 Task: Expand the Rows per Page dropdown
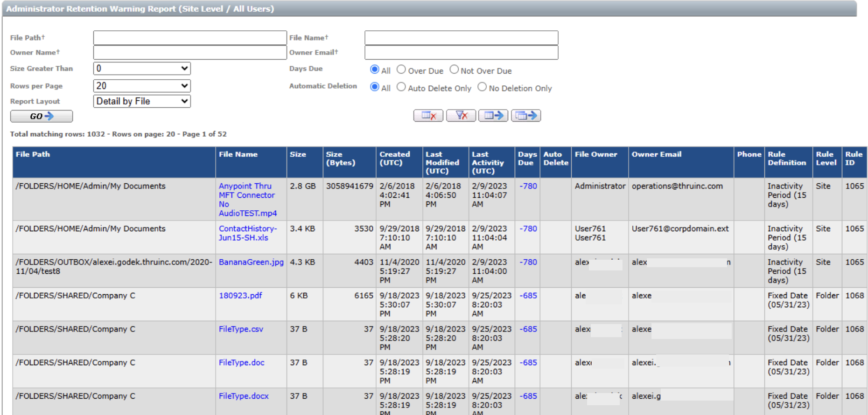(142, 86)
